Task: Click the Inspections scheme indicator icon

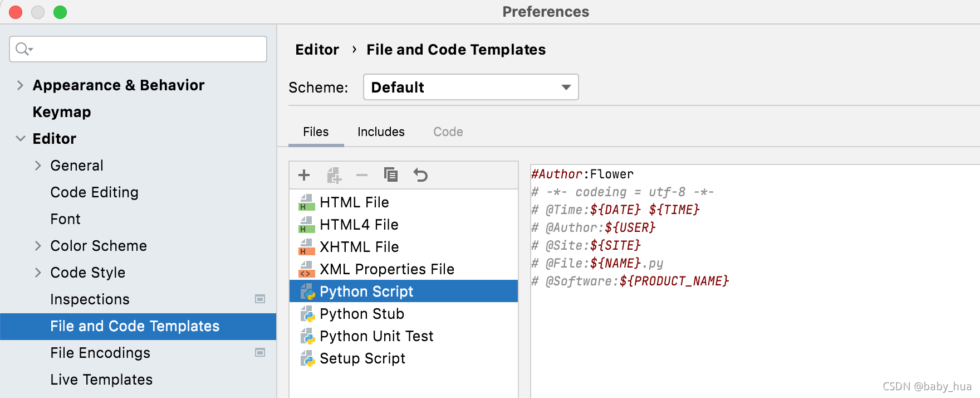Action: 260,299
